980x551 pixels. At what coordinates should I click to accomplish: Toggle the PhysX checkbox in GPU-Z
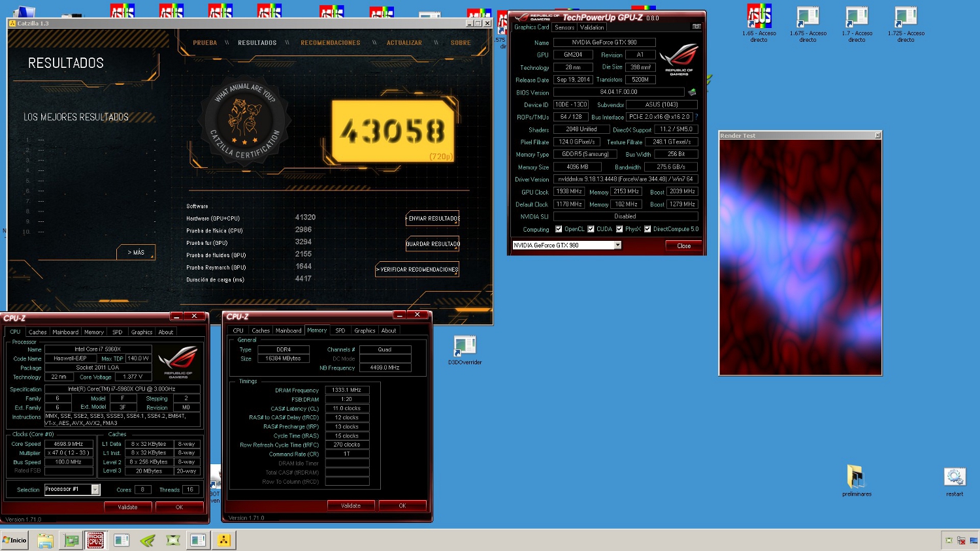(x=619, y=229)
